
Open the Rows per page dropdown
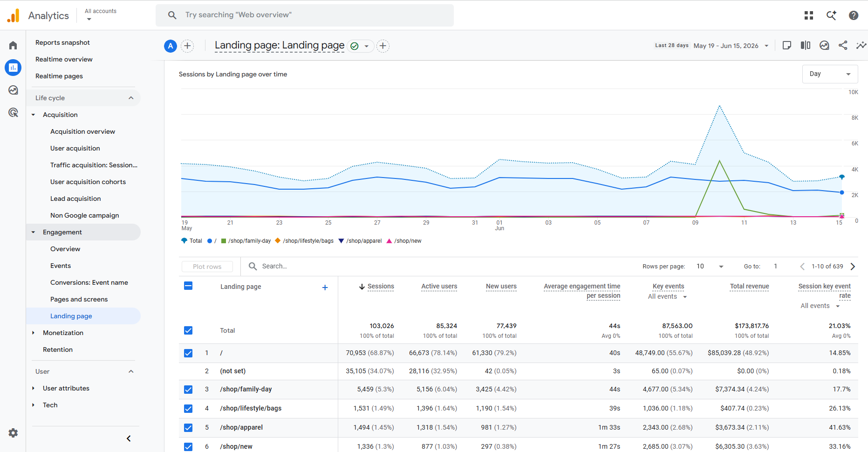tap(710, 267)
